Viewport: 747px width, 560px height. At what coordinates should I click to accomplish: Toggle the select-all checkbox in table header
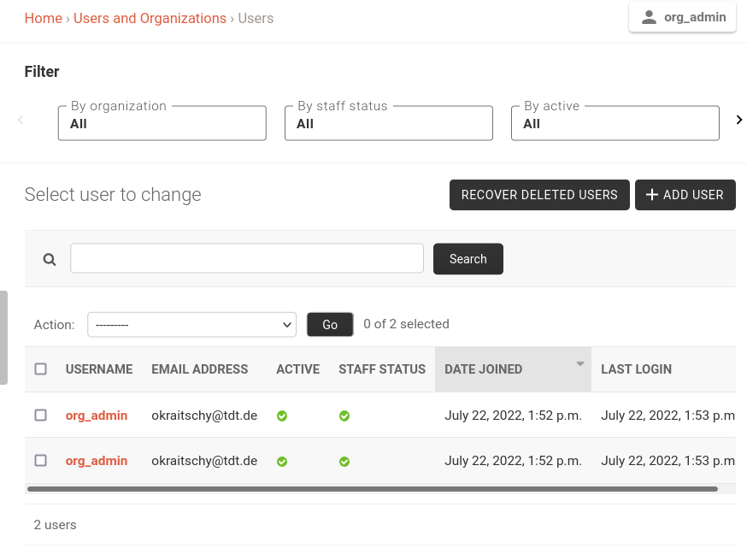(x=40, y=368)
